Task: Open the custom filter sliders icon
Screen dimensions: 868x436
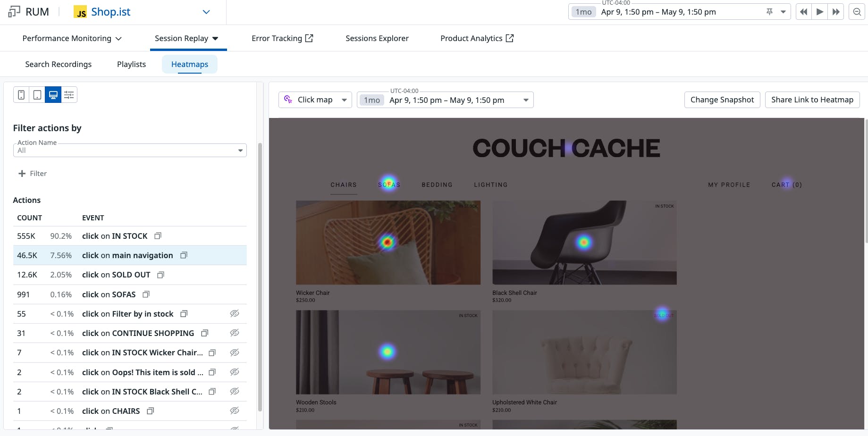Action: coord(69,95)
